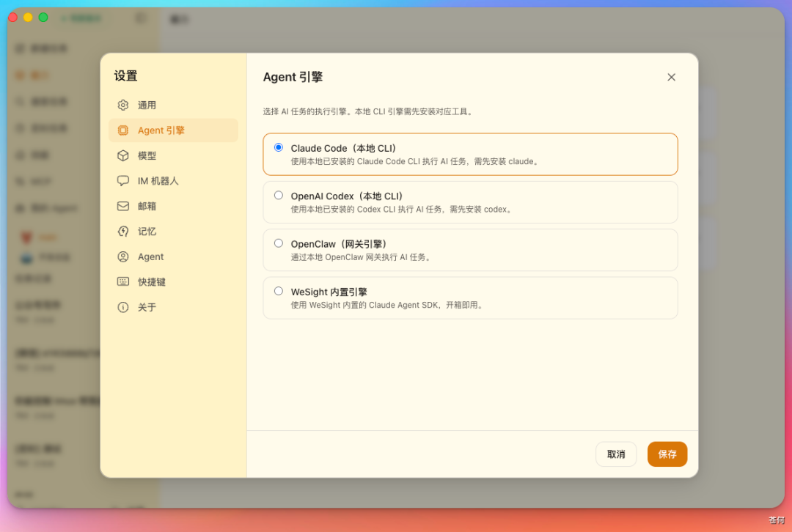The height and width of the screenshot is (532, 792).
Task: Select the Claude Code 本地 CLI radio button
Action: pos(279,147)
